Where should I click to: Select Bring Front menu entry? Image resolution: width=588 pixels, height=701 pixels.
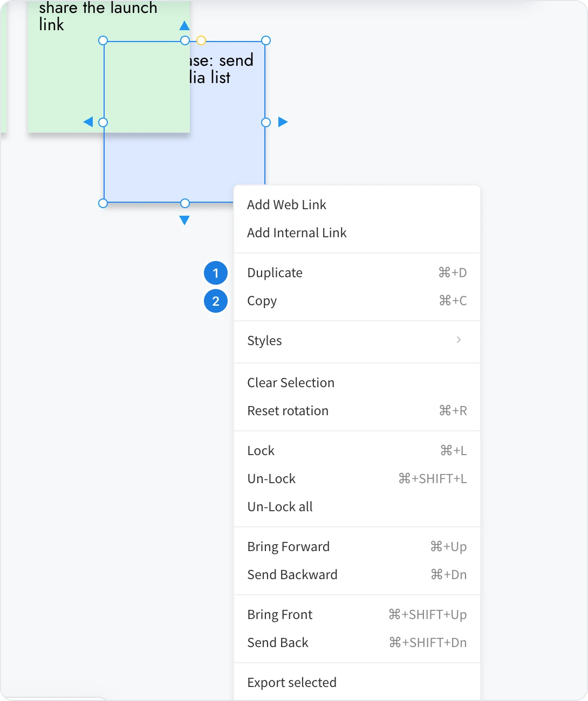(x=357, y=615)
